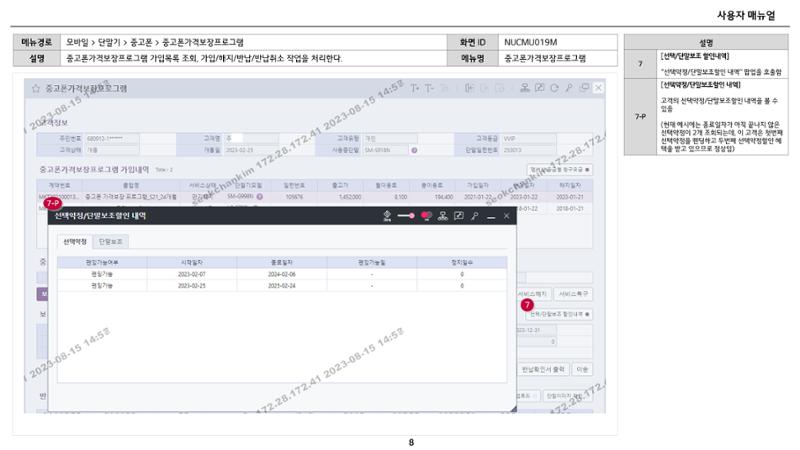Sort by 종료일자 column header
This screenshot has height=450, width=800.
[x=282, y=262]
